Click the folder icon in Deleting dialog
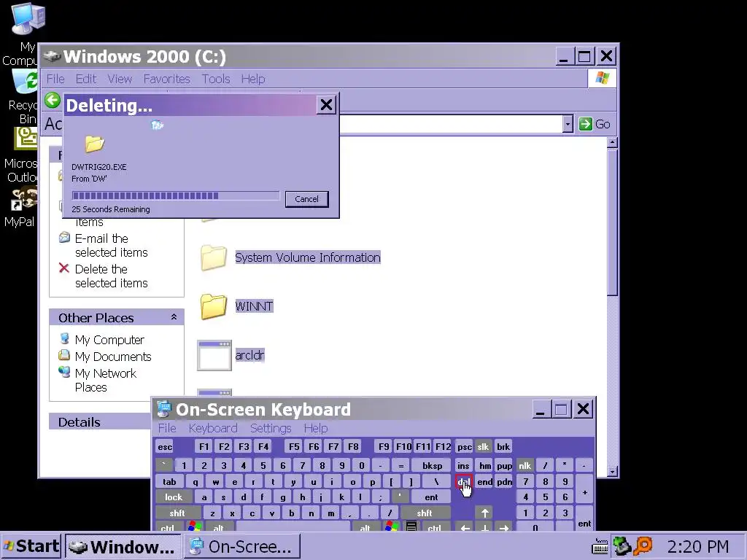 pyautogui.click(x=94, y=144)
